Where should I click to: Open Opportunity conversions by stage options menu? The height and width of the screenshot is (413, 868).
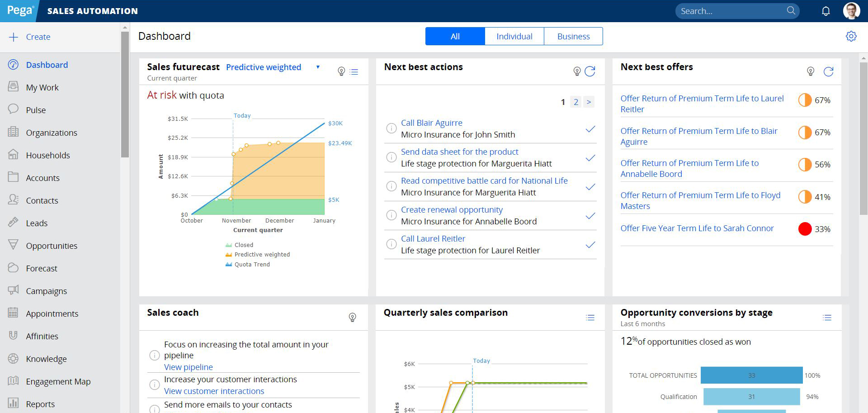point(827,318)
